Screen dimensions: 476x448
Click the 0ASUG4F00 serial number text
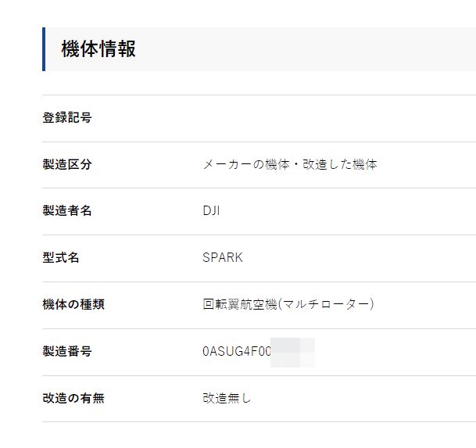point(236,352)
